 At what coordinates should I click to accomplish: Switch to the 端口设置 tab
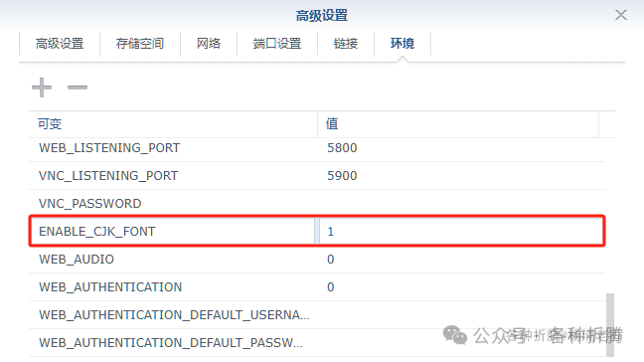(x=277, y=43)
